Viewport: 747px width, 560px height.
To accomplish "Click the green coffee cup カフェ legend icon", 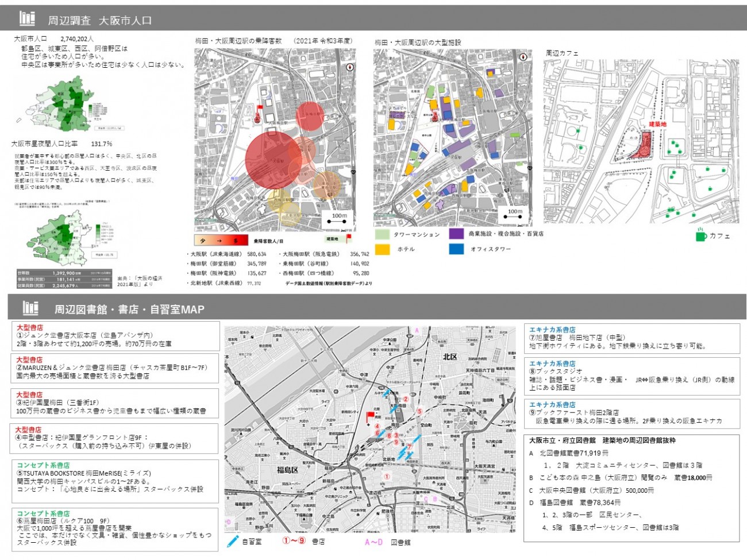I will pos(701,235).
